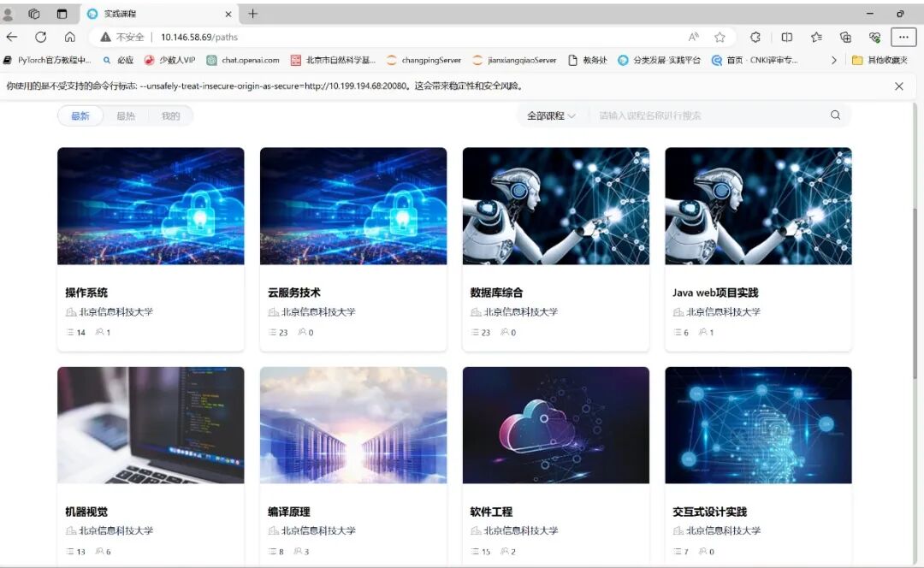
Task: Click the search magnifier icon in course search
Action: coord(835,115)
